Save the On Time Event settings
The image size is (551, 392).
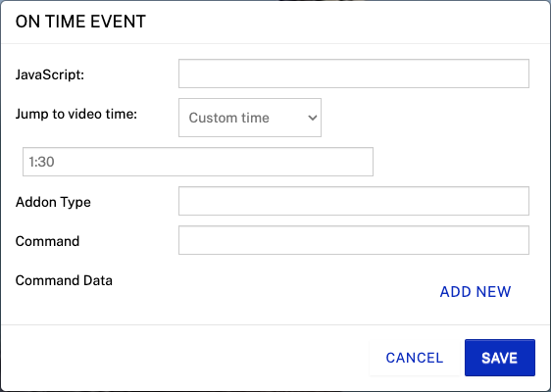[x=500, y=358]
